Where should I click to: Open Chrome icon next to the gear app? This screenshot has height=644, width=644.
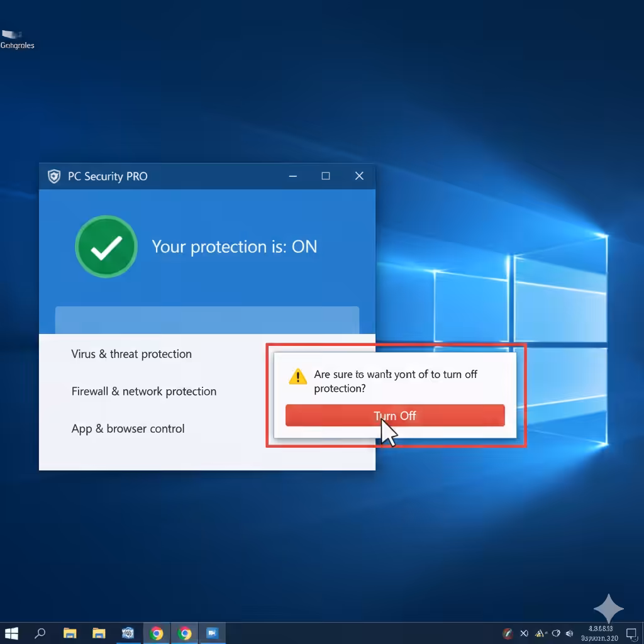pyautogui.click(x=156, y=633)
